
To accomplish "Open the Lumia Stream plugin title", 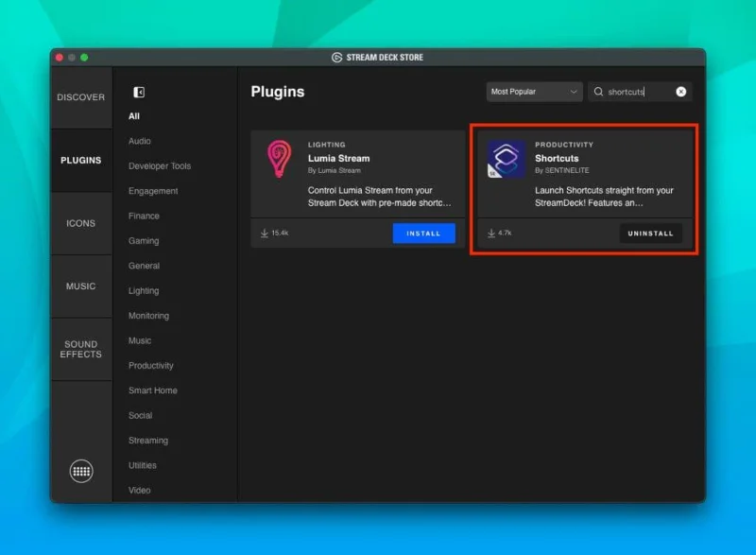I will [339, 158].
